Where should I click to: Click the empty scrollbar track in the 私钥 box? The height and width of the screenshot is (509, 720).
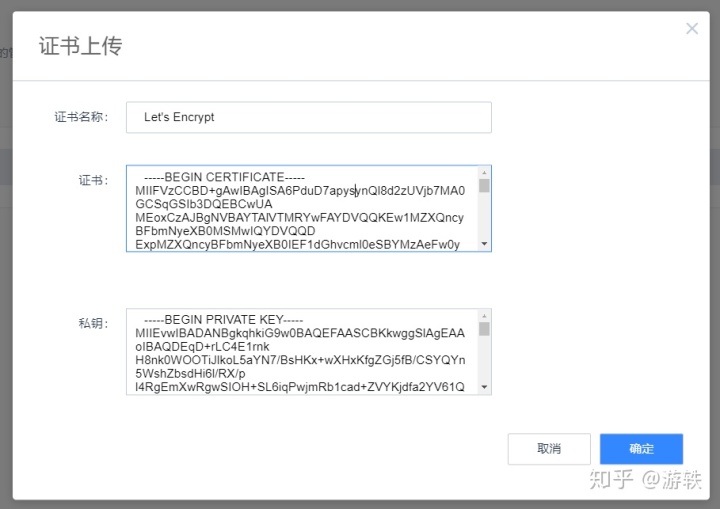coord(485,360)
